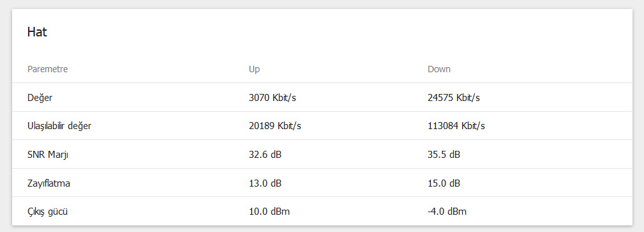This screenshot has height=232, width=644.
Task: Click the 3070 Kbit/s upload value
Action: pyautogui.click(x=273, y=98)
